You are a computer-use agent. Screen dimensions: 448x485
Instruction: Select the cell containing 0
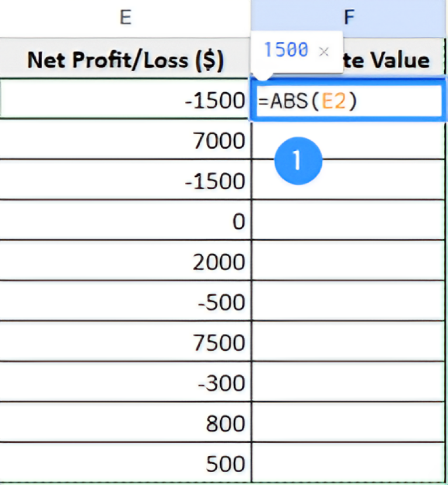tap(125, 221)
